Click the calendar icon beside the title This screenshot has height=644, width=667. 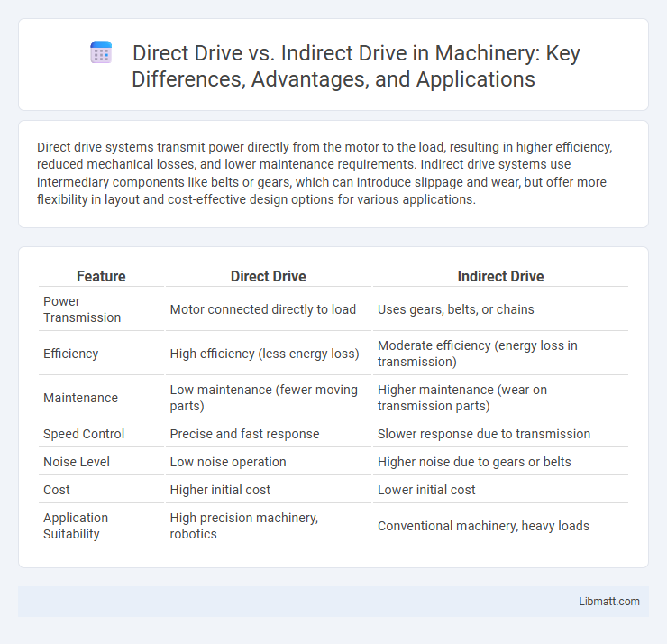click(x=101, y=53)
